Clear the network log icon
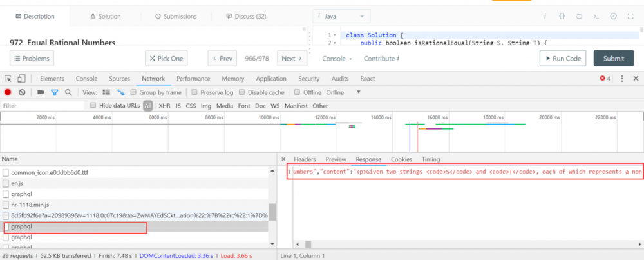This screenshot has width=644, height=260. coord(22,92)
